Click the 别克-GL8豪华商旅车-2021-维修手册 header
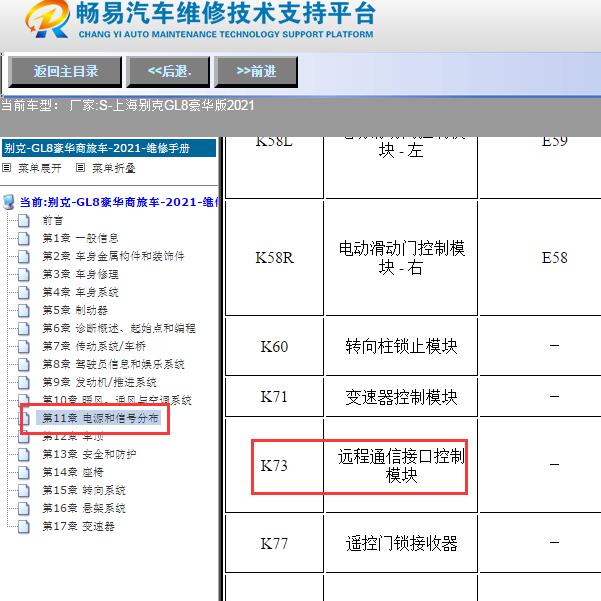The image size is (601, 601). click(109, 148)
